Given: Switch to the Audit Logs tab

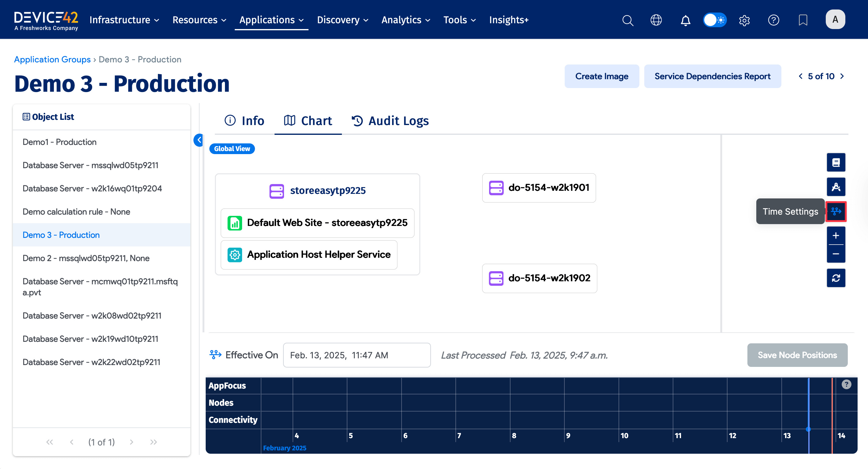Looking at the screenshot, I should point(390,121).
